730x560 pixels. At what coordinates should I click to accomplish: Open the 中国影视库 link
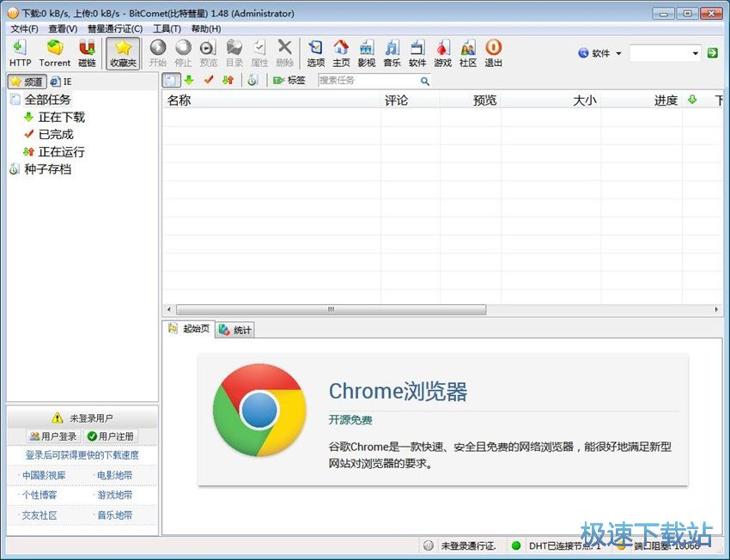pos(44,475)
